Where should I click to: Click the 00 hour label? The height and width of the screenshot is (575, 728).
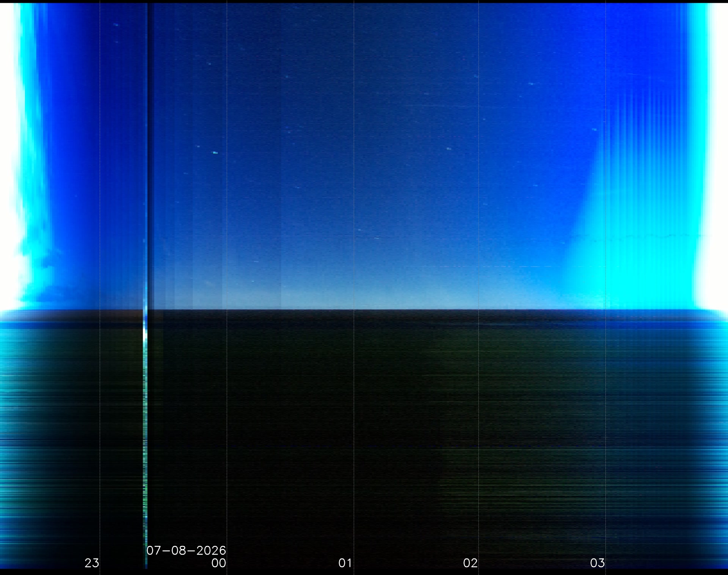click(x=219, y=563)
